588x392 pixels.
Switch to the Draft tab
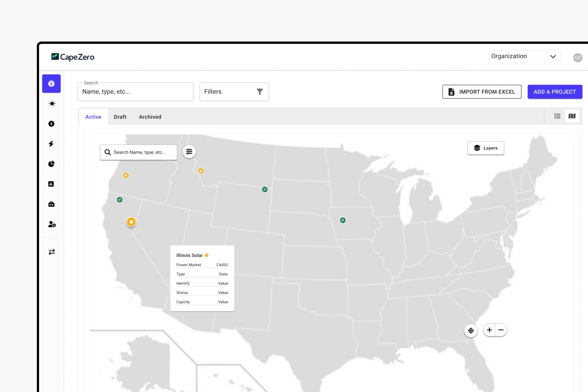click(120, 117)
